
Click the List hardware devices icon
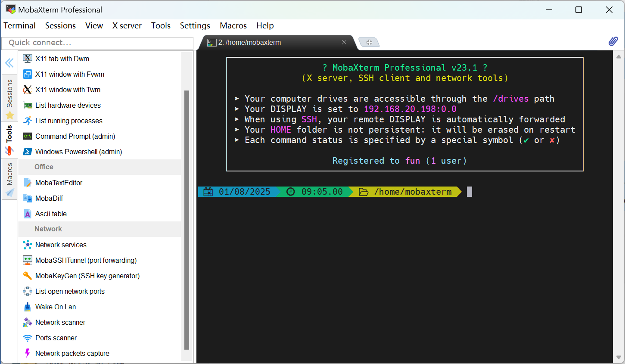point(28,105)
